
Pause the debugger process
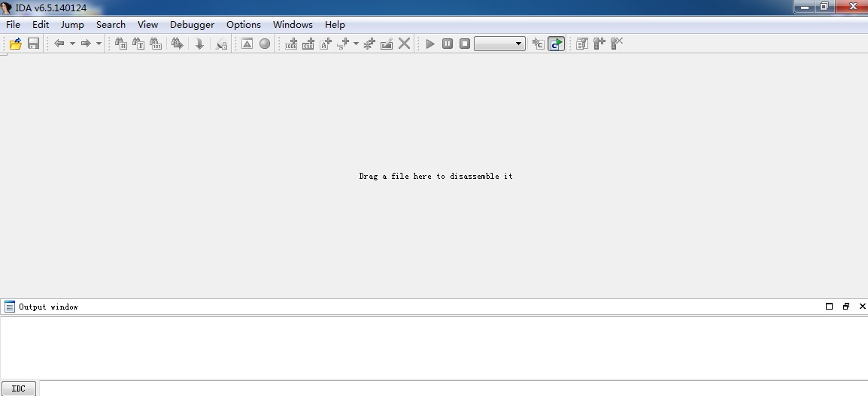coord(448,44)
